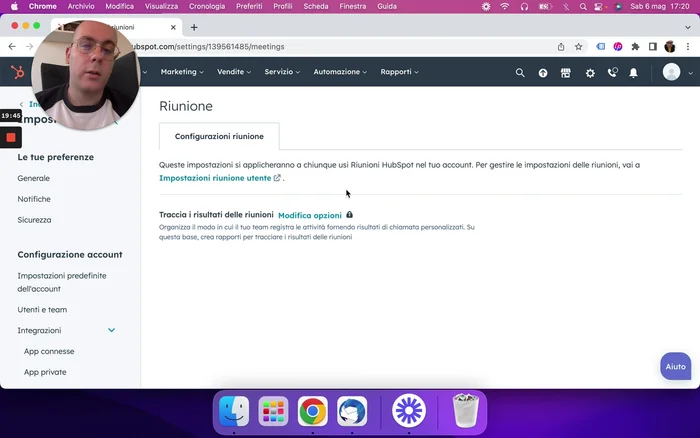The image size is (700, 438).
Task: Open the notifications bell
Action: 633,73
